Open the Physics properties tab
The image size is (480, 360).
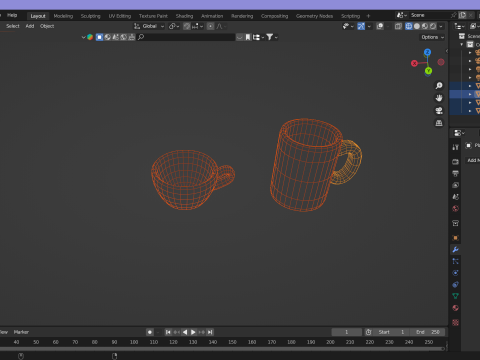pos(455,273)
